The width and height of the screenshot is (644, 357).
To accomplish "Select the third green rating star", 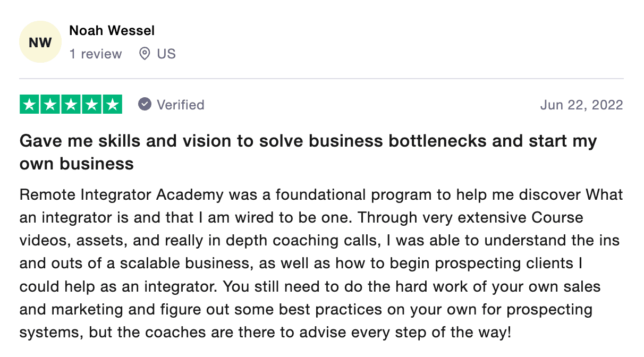I will pos(71,105).
